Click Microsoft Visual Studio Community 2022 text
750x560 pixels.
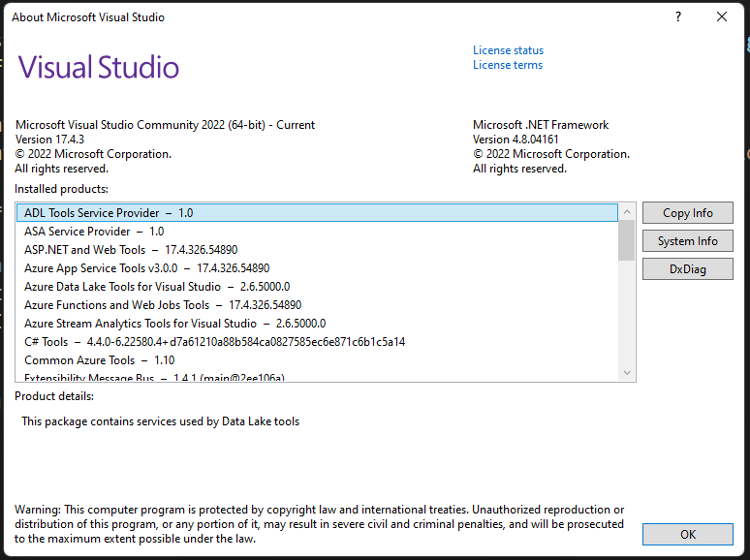[165, 125]
